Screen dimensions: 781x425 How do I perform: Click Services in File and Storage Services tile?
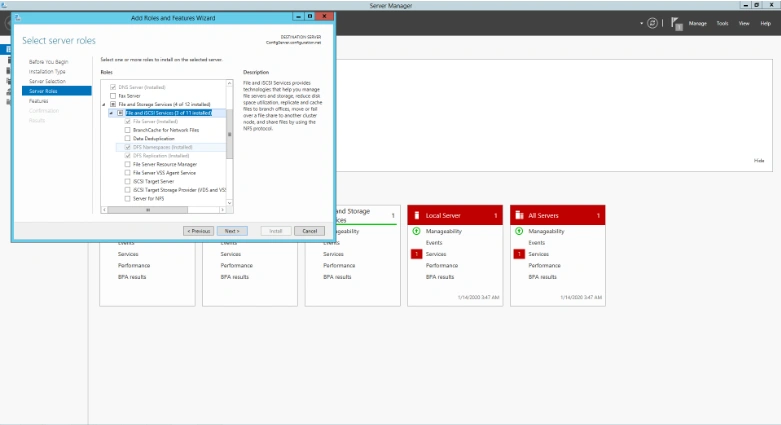pos(333,254)
